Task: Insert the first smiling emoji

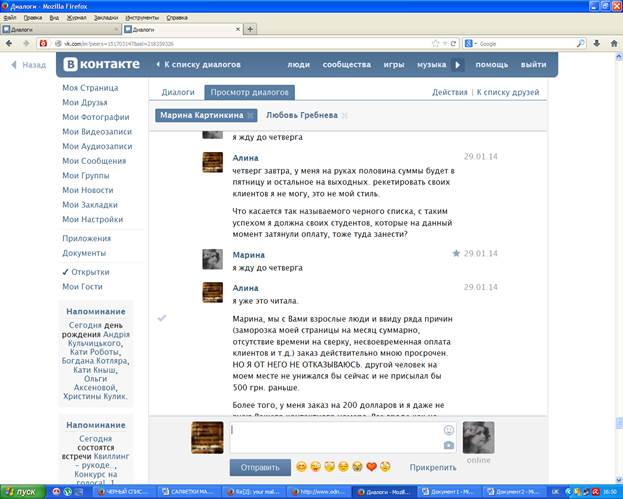Action: coord(302,467)
